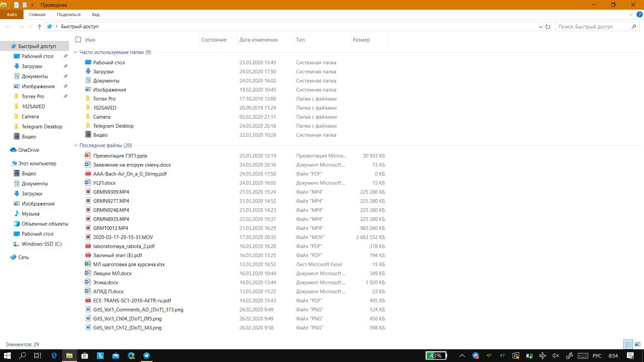Open the Telegram Desktop folder in sidebar
The width and height of the screenshot is (644, 362).
coord(42,127)
